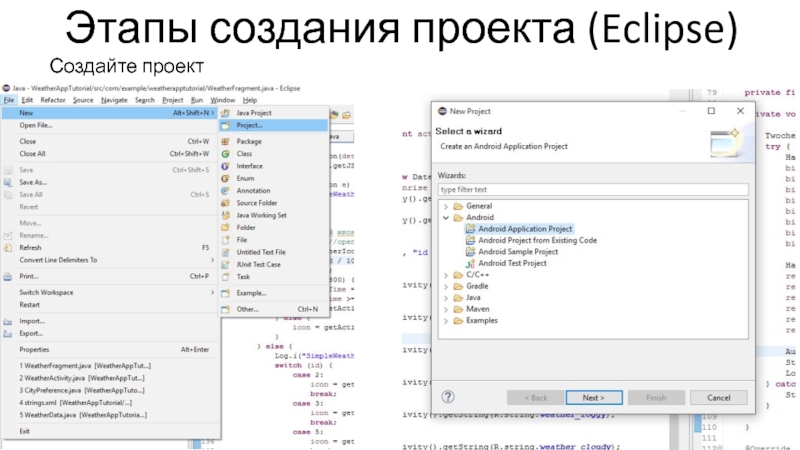Click the JUnit Test Case icon
Screen dimensions: 800x450
[x=225, y=264]
